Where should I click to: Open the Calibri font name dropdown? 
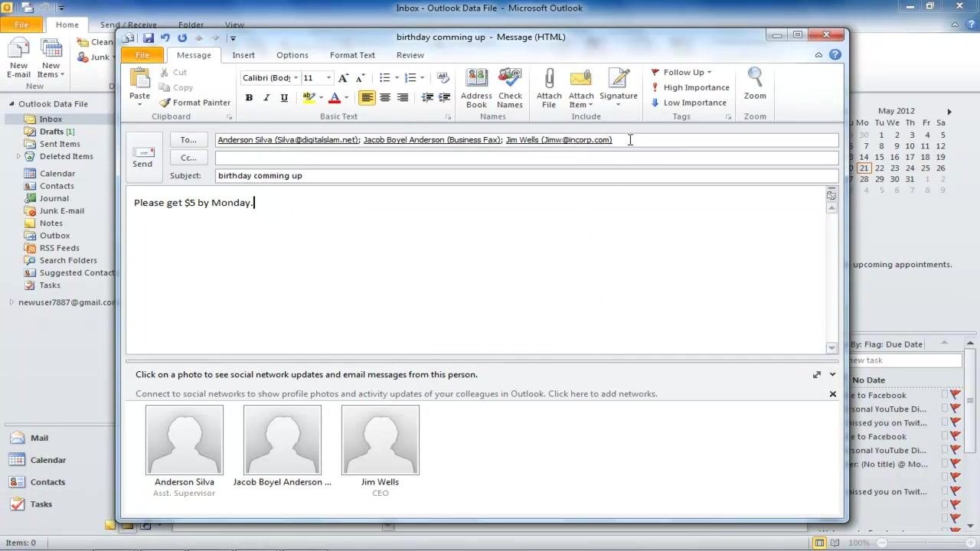(x=296, y=78)
